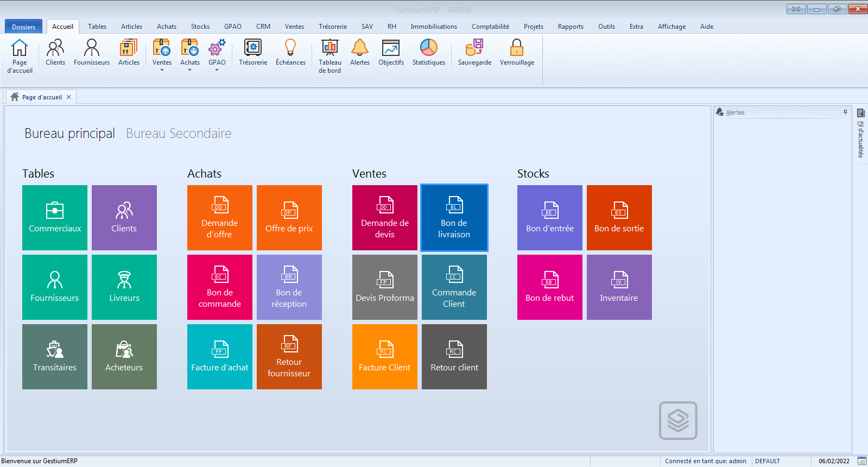The height and width of the screenshot is (467, 868).
Task: Switch to the Immobilisations ribbon tab
Action: click(434, 27)
